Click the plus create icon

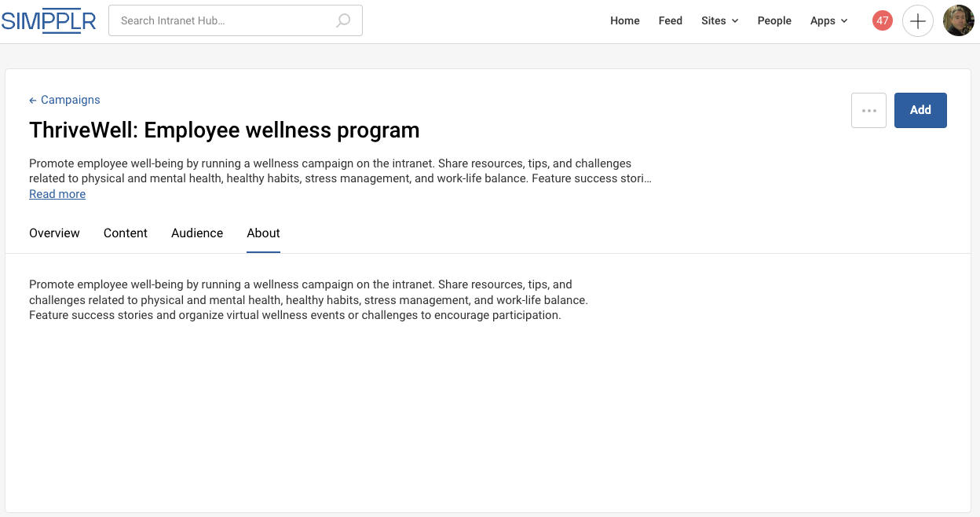(x=917, y=21)
